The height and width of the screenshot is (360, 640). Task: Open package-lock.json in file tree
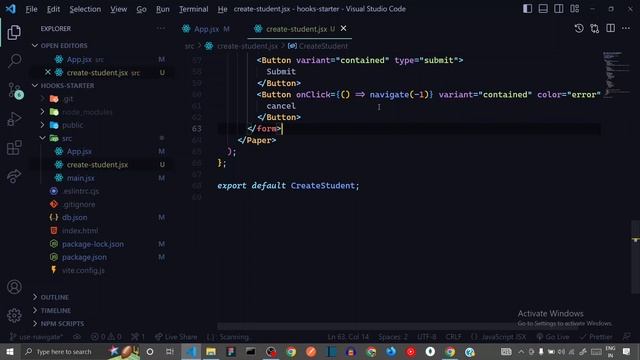tap(93, 244)
